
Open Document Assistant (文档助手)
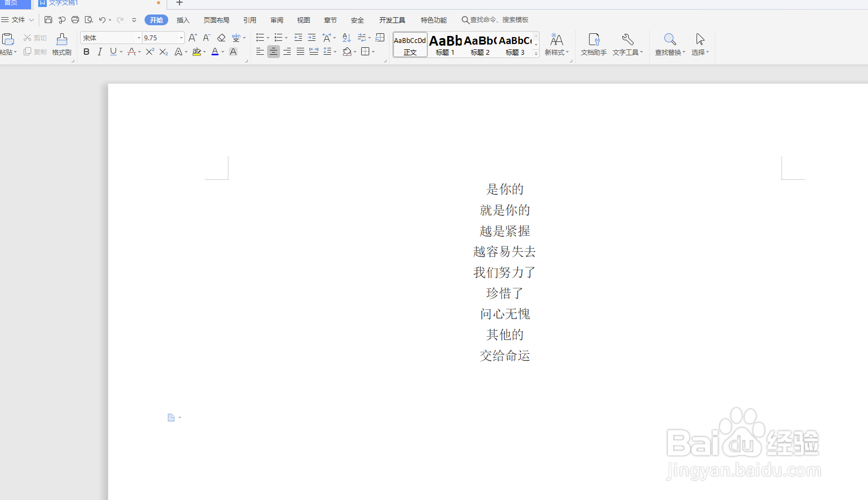pos(594,45)
